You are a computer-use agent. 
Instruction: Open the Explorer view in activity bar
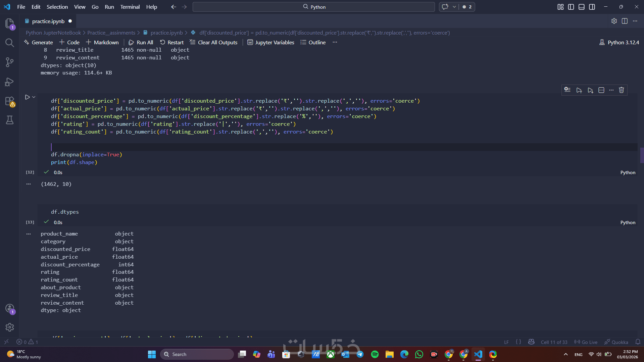coord(9,23)
